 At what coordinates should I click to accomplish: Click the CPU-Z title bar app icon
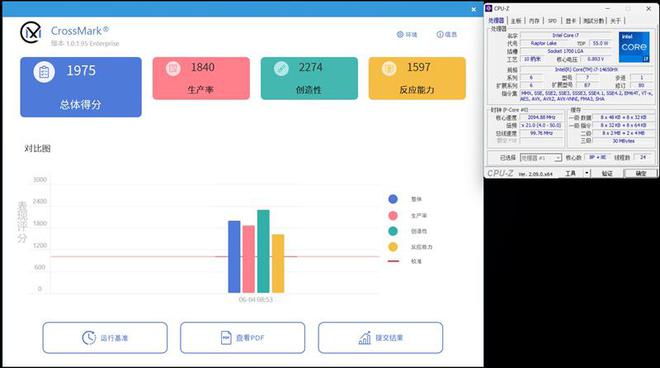pyautogui.click(x=489, y=8)
